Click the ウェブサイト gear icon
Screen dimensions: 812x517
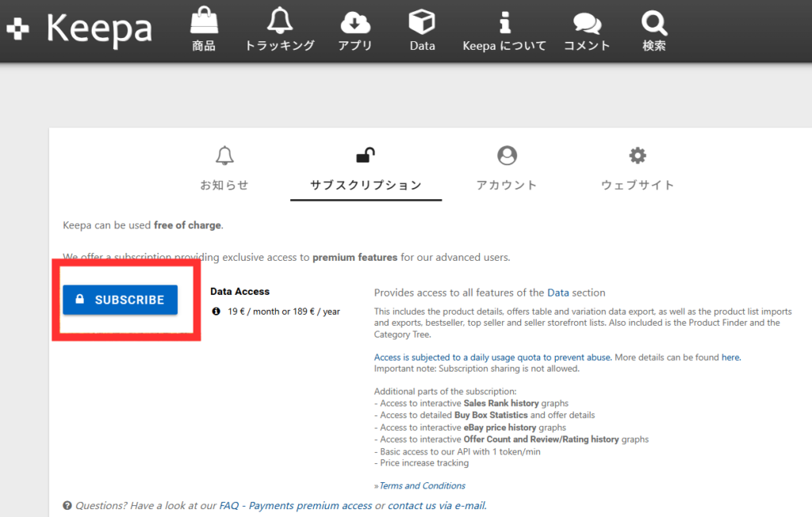coord(638,155)
